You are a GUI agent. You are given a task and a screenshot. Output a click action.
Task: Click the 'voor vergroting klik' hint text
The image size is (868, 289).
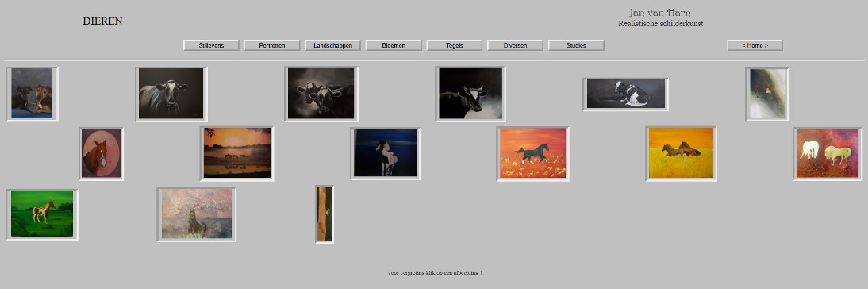pos(435,273)
